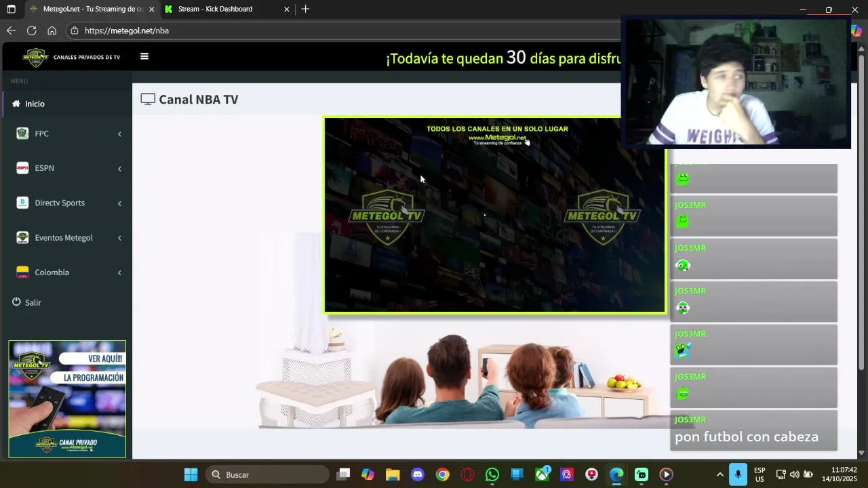868x488 pixels.
Task: Click the Eventos Metegol logo icon
Action: pyautogui.click(x=22, y=237)
